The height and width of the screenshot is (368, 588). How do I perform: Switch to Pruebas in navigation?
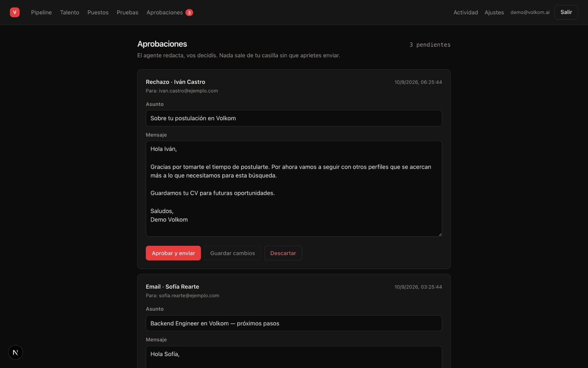(128, 12)
